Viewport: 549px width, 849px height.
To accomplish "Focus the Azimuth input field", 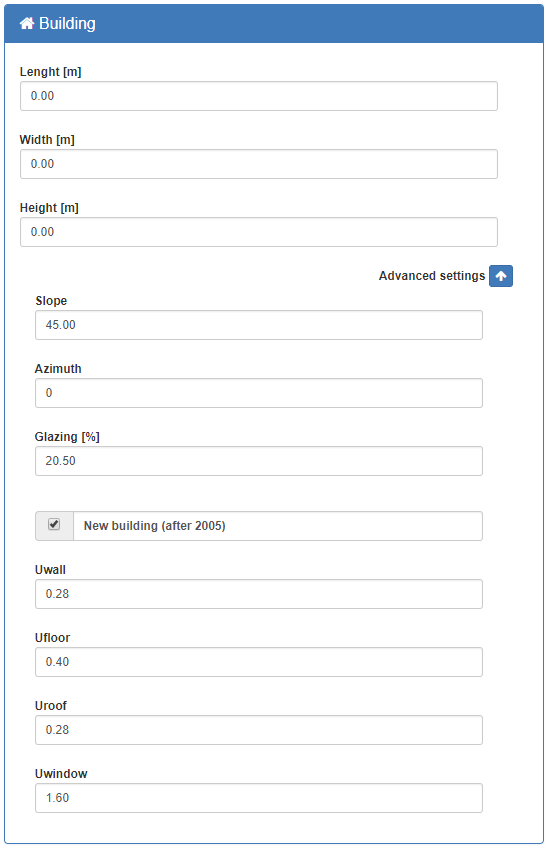I will coord(259,393).
